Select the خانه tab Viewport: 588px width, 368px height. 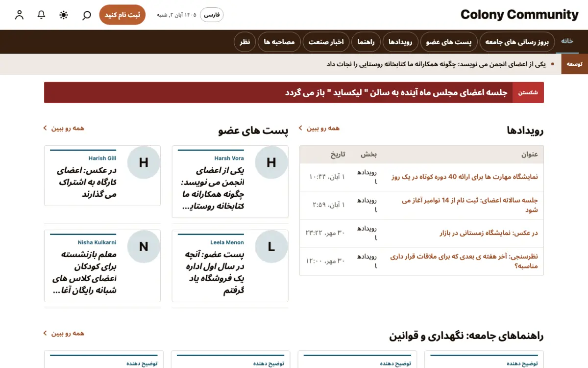tap(567, 41)
